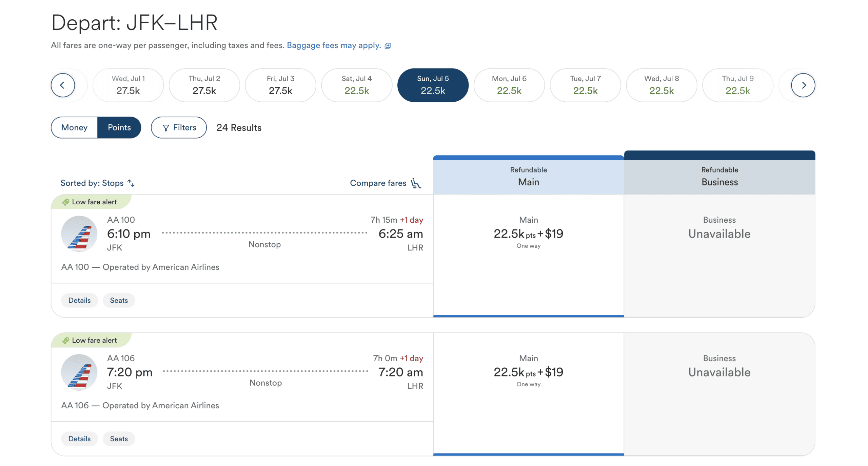
Task: Click the American Airlines logo on flight AA 106
Action: pos(79,372)
